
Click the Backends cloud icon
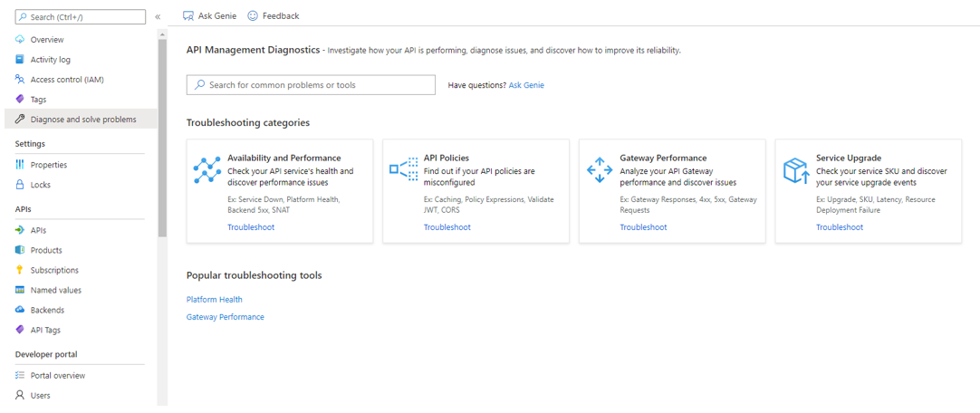tap(20, 310)
